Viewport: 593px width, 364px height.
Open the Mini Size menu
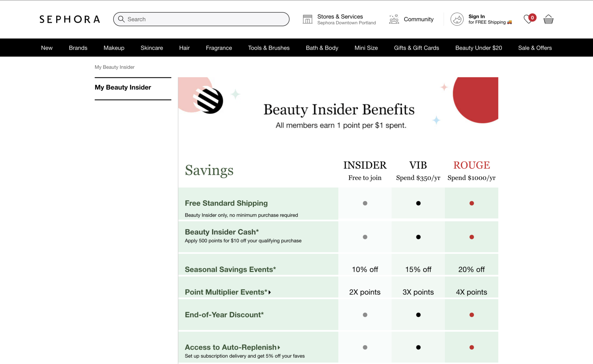[x=366, y=48]
